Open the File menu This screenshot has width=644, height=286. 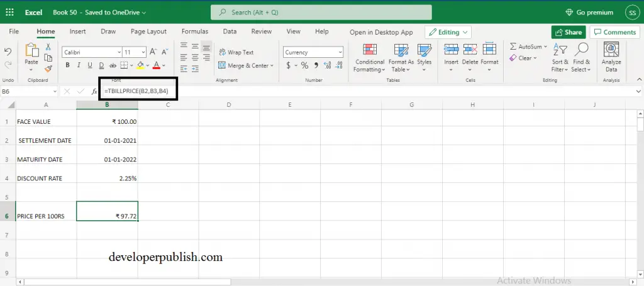tap(14, 31)
